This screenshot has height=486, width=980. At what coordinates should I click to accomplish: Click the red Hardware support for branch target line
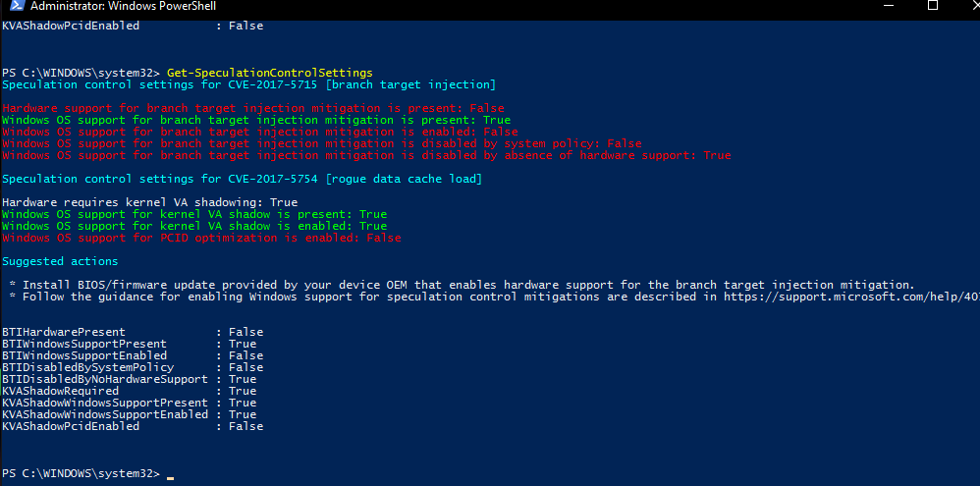click(253, 108)
